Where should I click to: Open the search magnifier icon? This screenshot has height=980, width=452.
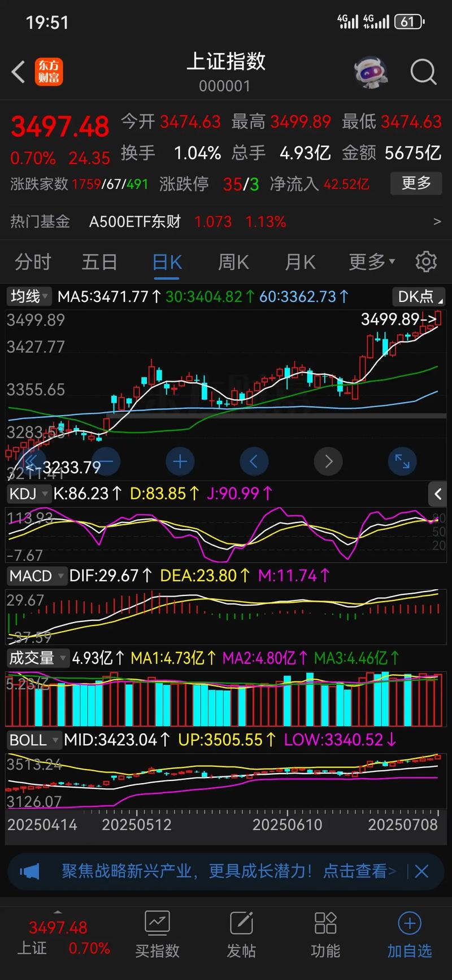pos(423,72)
